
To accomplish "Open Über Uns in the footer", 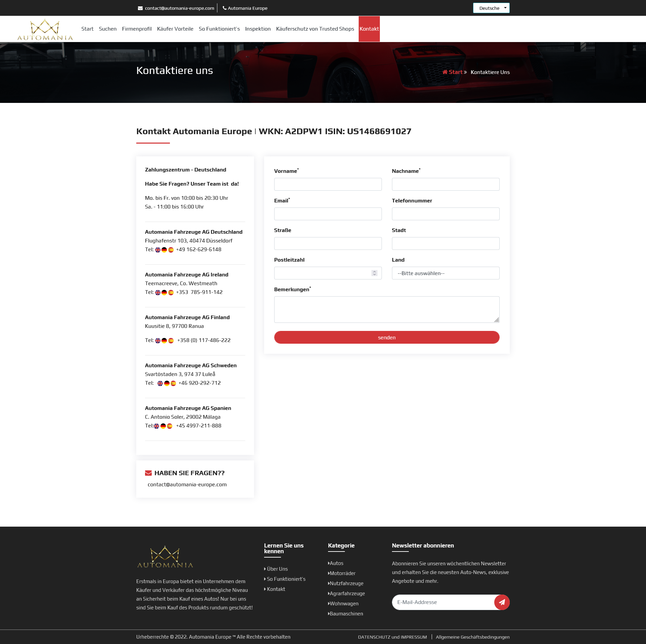I will click(x=277, y=569).
